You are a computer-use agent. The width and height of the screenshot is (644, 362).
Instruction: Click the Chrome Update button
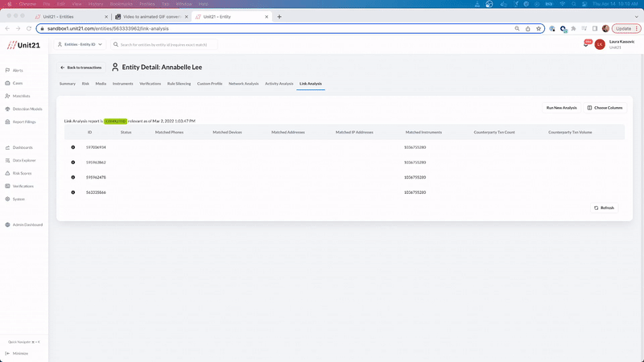click(x=626, y=29)
